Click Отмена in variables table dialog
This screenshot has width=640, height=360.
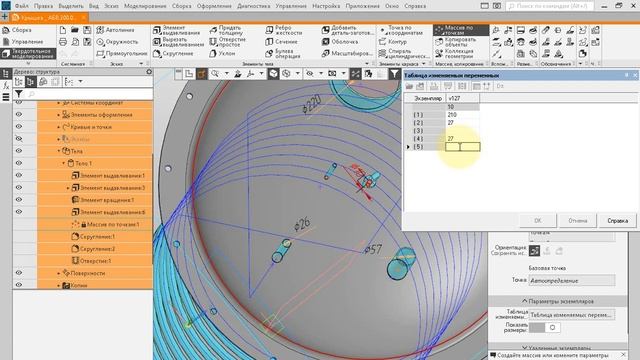578,220
